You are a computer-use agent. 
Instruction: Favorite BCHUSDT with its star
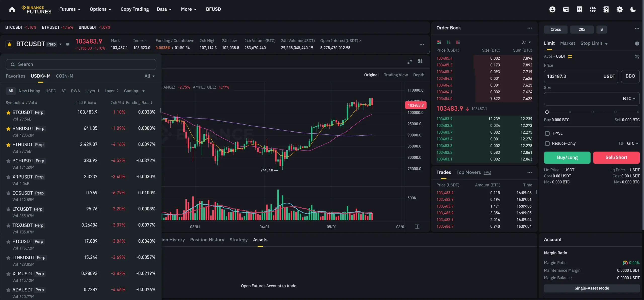[x=8, y=161]
